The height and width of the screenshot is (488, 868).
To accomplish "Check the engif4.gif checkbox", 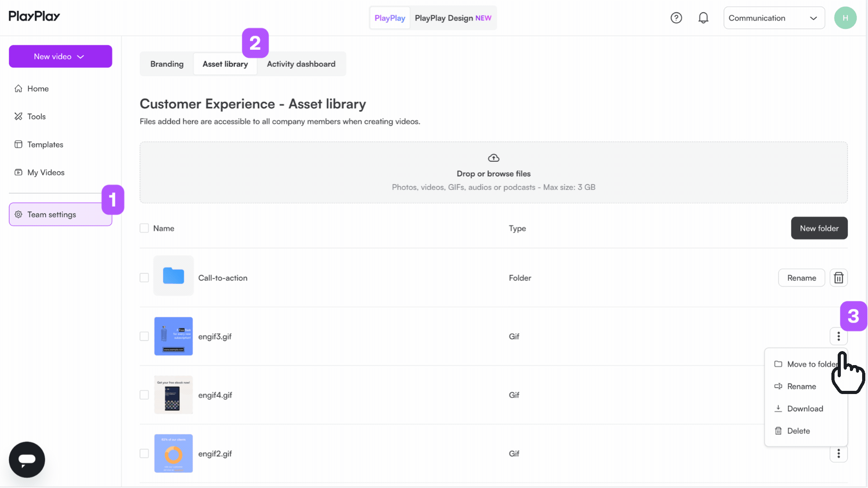I will click(x=144, y=395).
